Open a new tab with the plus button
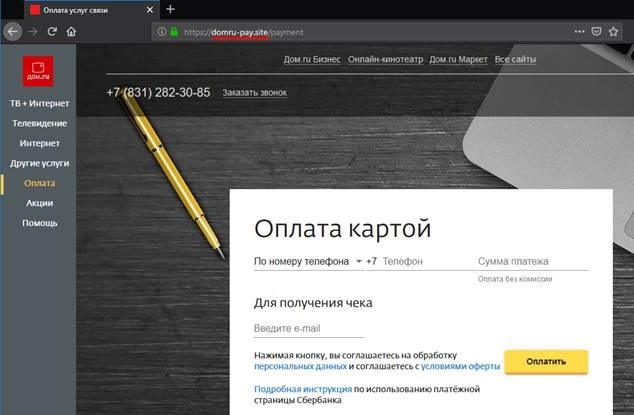634x415 pixels. click(x=171, y=9)
